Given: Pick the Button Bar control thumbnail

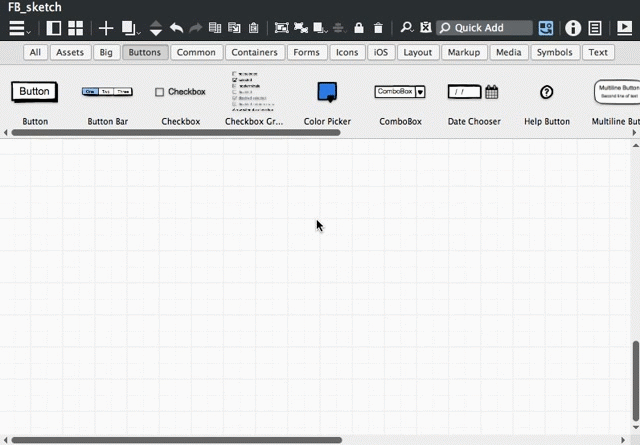Looking at the screenshot, I should point(107,91).
